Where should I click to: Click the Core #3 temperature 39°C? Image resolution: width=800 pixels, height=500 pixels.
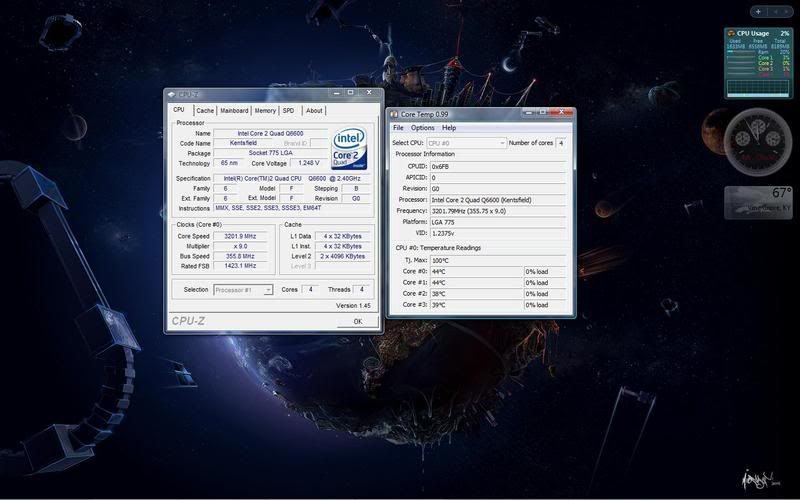(x=476, y=305)
